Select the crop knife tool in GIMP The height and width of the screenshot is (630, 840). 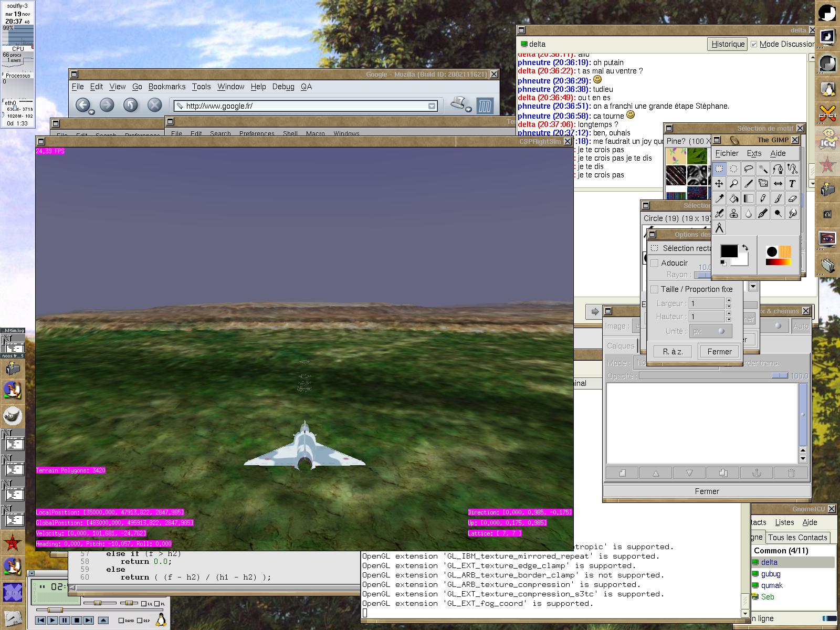click(x=748, y=183)
